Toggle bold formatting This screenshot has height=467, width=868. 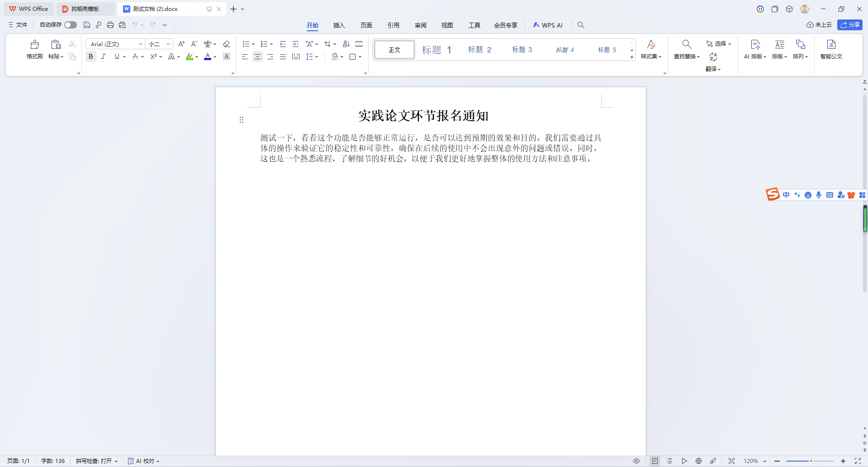pyautogui.click(x=91, y=57)
